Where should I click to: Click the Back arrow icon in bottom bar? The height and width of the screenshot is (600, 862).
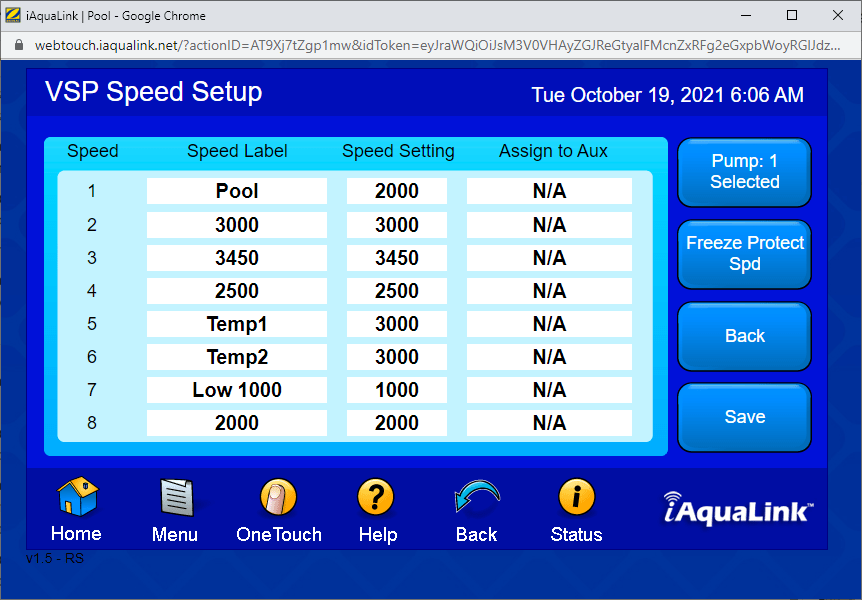pos(477,497)
